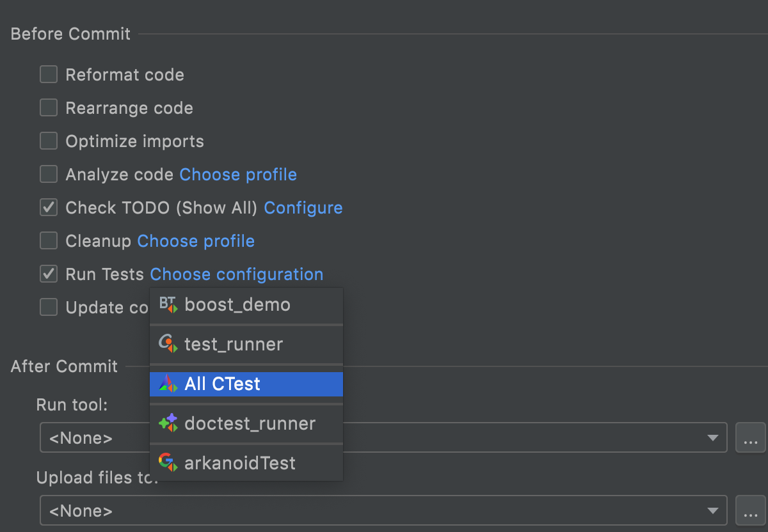Click the ellipsis button beside Run tool
The width and height of the screenshot is (768, 532).
750,438
